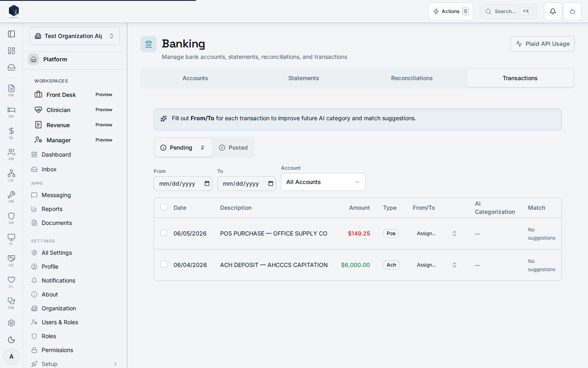
Task: Assign From/To for AHCCCS deposit
Action: [437, 265]
